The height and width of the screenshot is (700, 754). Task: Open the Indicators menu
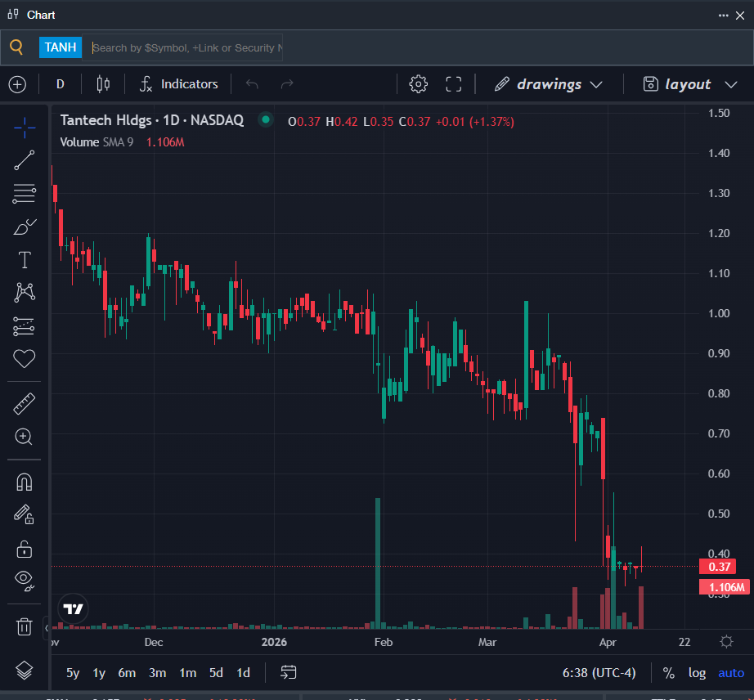pyautogui.click(x=179, y=84)
